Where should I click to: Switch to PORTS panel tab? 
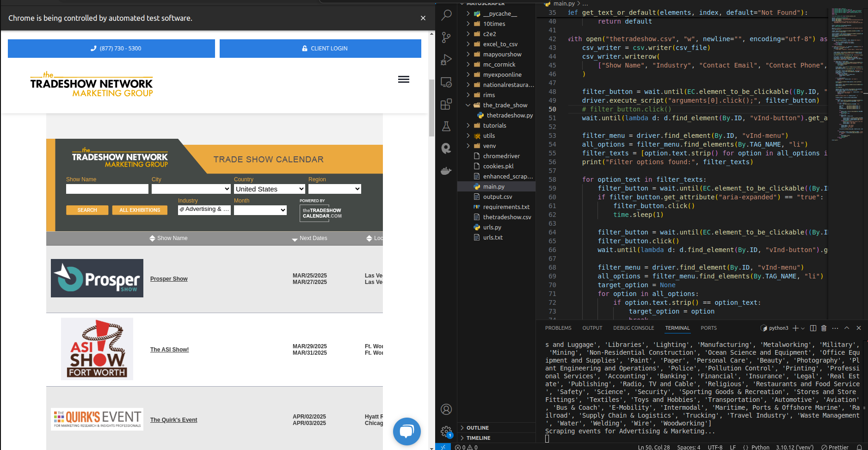click(x=708, y=328)
